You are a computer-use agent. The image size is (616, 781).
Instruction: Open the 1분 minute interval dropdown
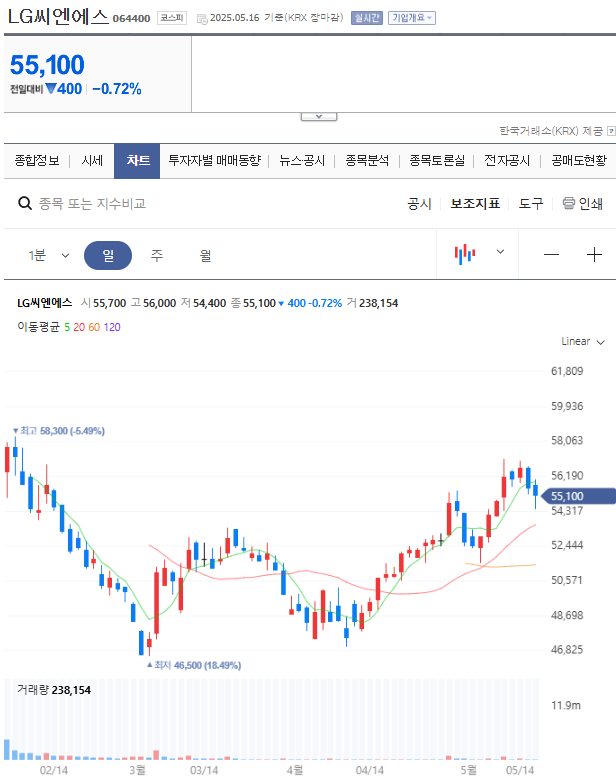[x=48, y=255]
